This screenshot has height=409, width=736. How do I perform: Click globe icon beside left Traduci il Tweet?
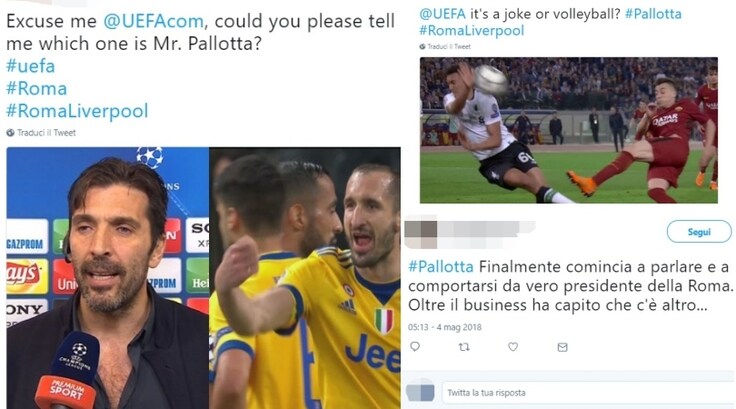pyautogui.click(x=10, y=133)
